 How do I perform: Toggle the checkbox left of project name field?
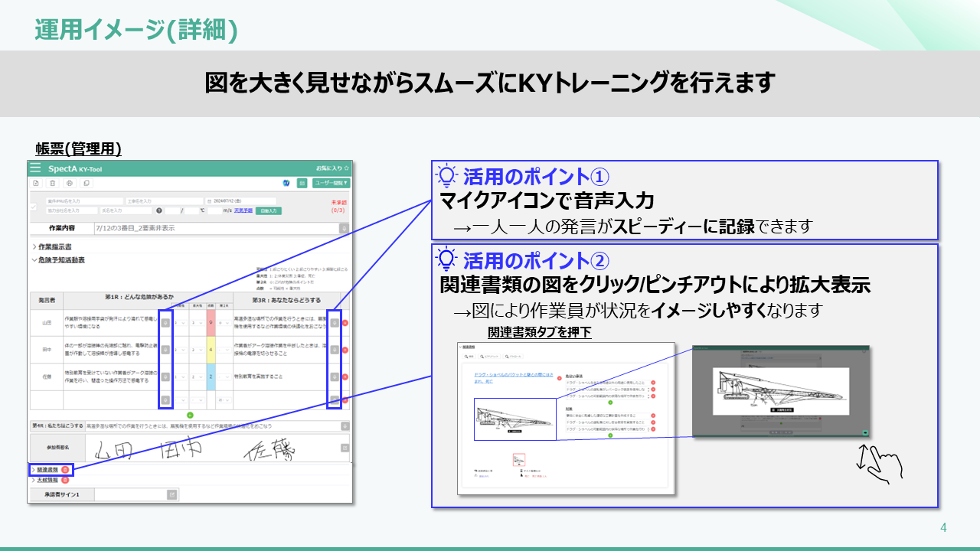click(33, 207)
